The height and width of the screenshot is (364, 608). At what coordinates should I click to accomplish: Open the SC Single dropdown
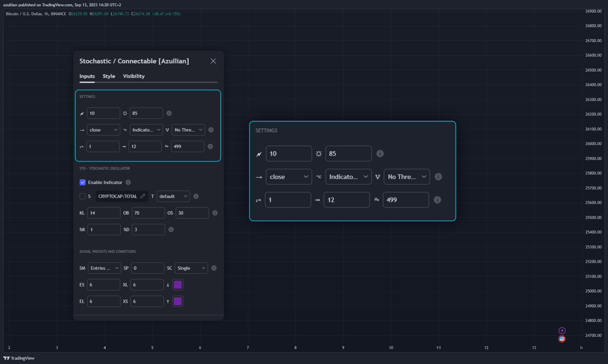point(191,268)
